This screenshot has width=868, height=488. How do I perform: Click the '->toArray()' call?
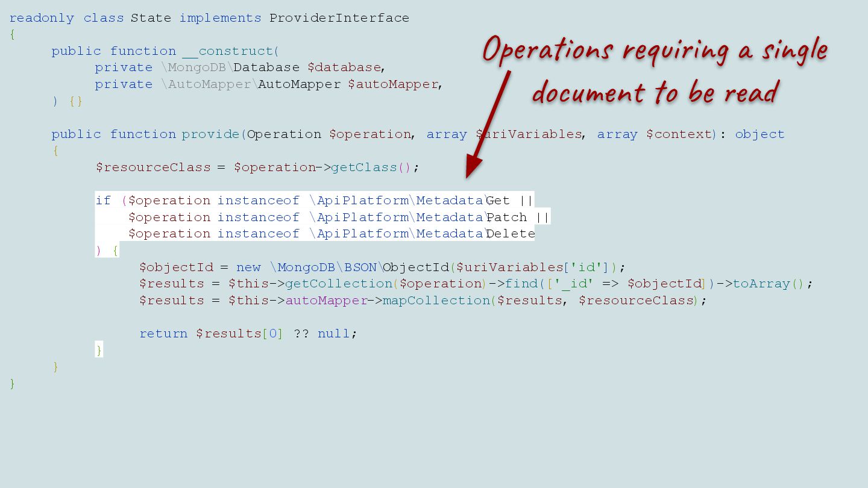click(760, 284)
